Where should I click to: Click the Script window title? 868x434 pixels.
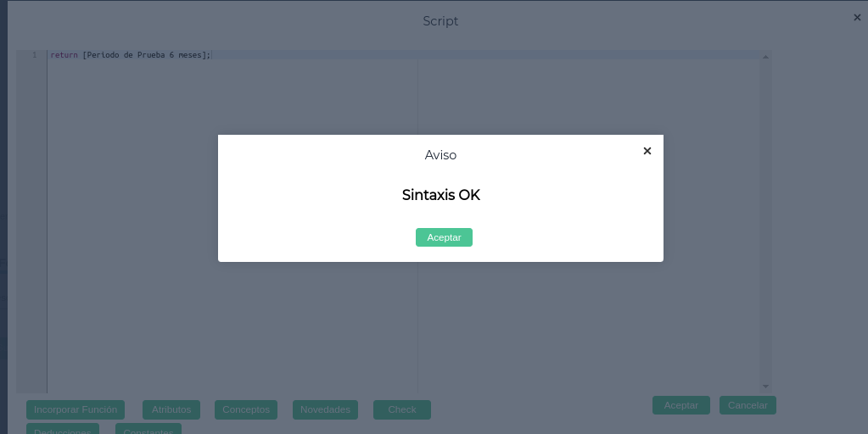pos(440,21)
